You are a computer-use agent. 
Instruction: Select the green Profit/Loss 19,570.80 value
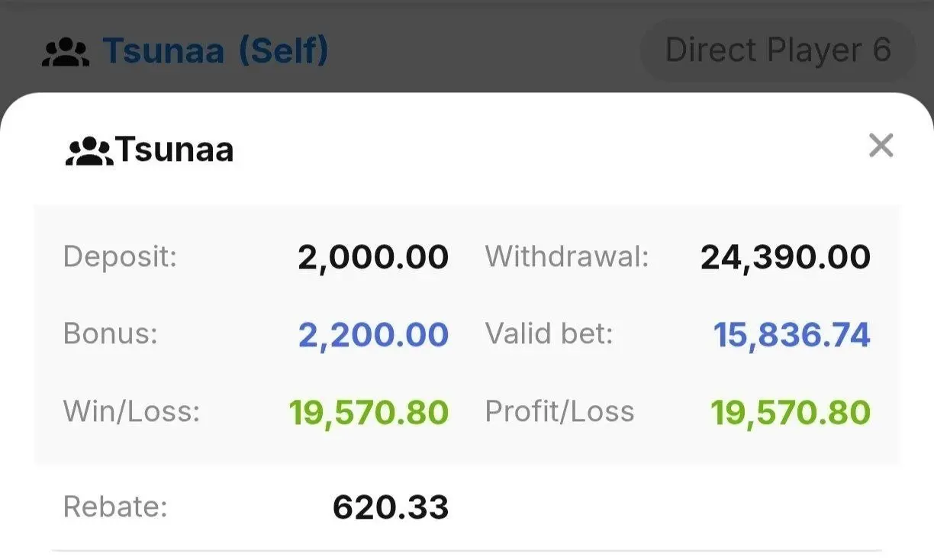click(791, 413)
